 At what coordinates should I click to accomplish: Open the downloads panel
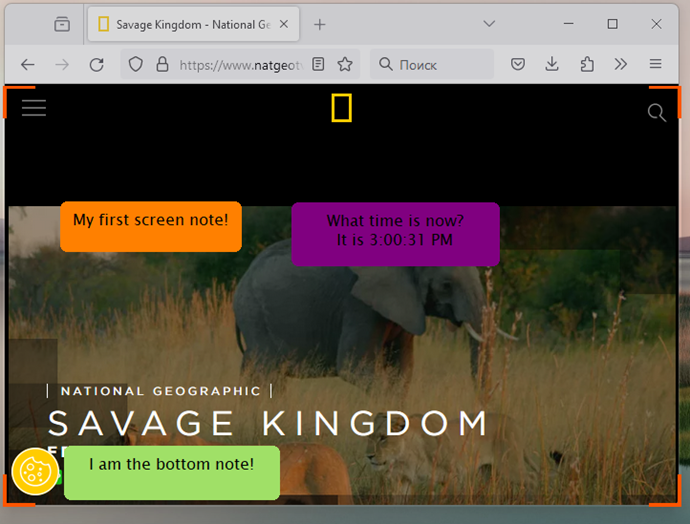(552, 64)
